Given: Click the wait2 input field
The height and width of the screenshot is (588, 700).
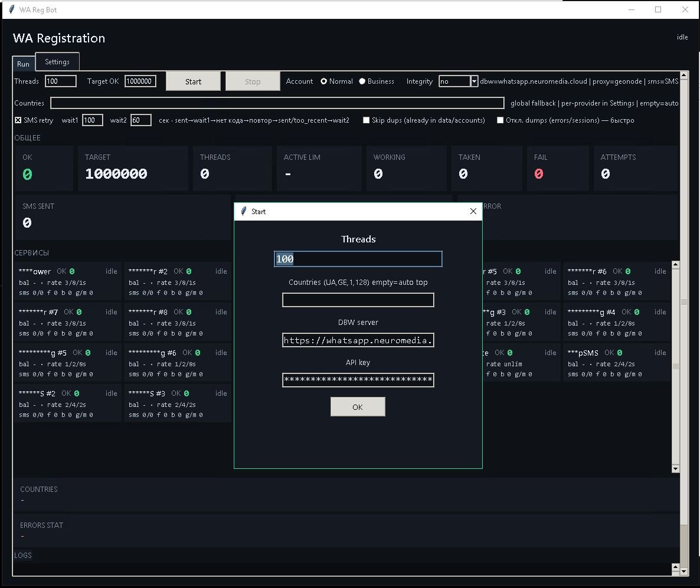Looking at the screenshot, I should click(x=140, y=120).
